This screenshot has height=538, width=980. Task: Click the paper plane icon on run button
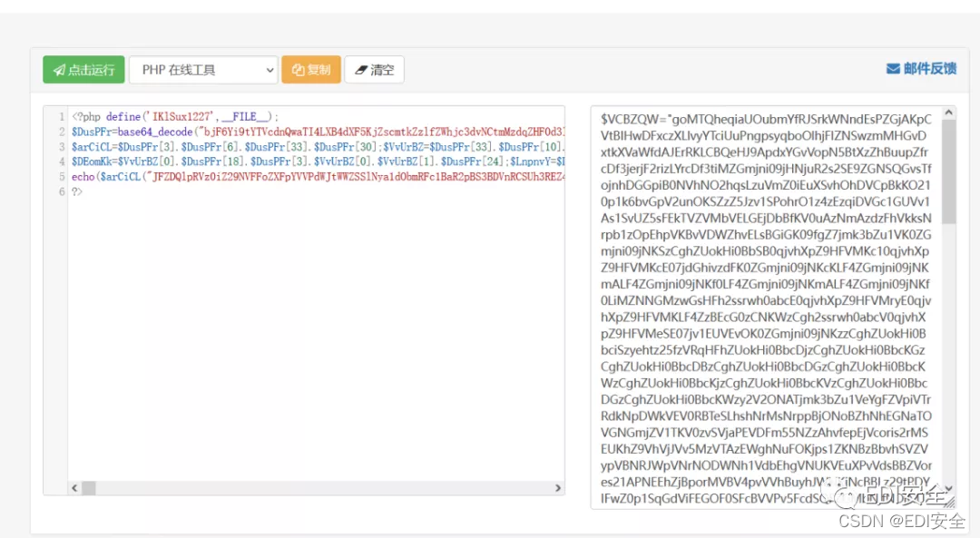tap(59, 70)
